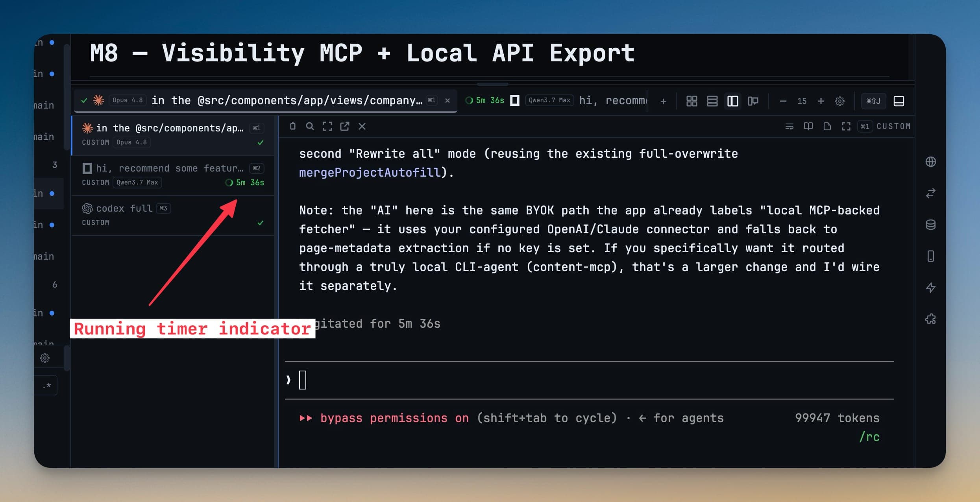Click the OpenAI logo on codex session
The height and width of the screenshot is (502, 980).
(x=87, y=208)
